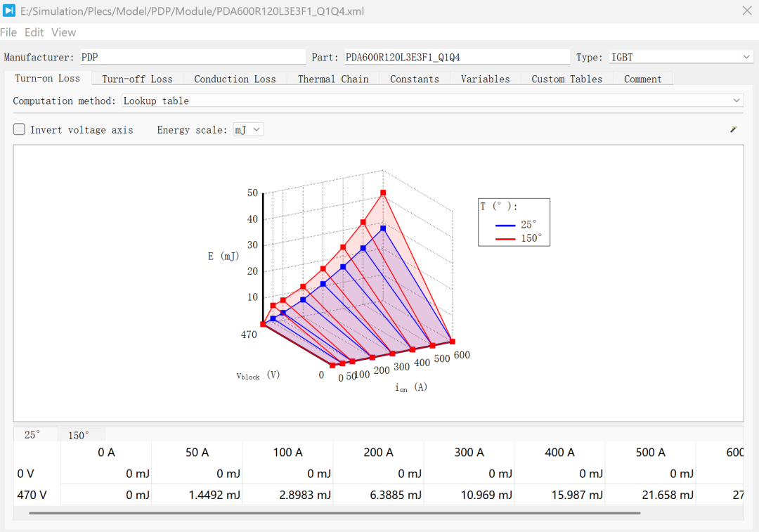Viewport: 759px width, 532px height.
Task: Open the Energy scale mJ dropdown
Action: pyautogui.click(x=248, y=130)
